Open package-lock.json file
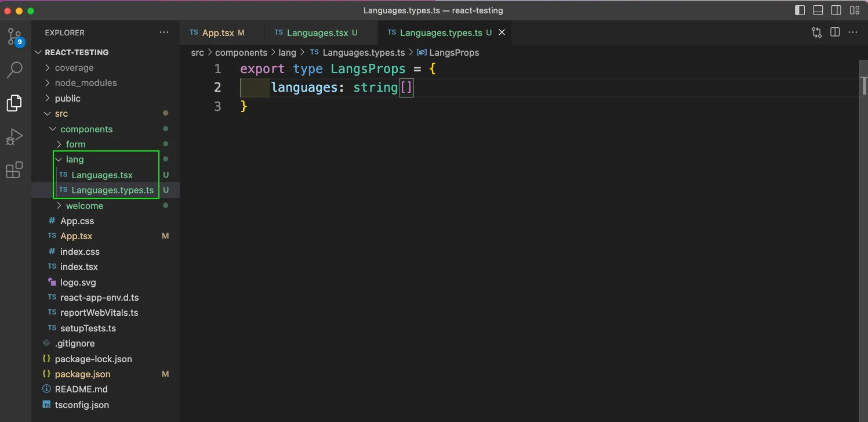 (x=106, y=359)
